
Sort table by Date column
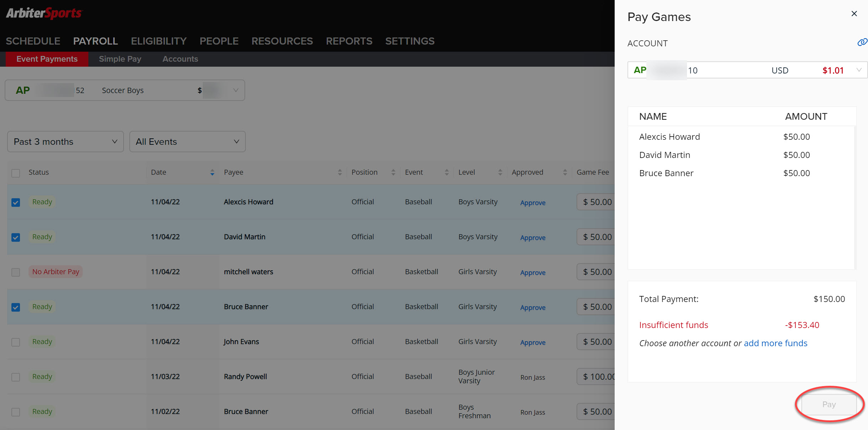click(x=212, y=173)
